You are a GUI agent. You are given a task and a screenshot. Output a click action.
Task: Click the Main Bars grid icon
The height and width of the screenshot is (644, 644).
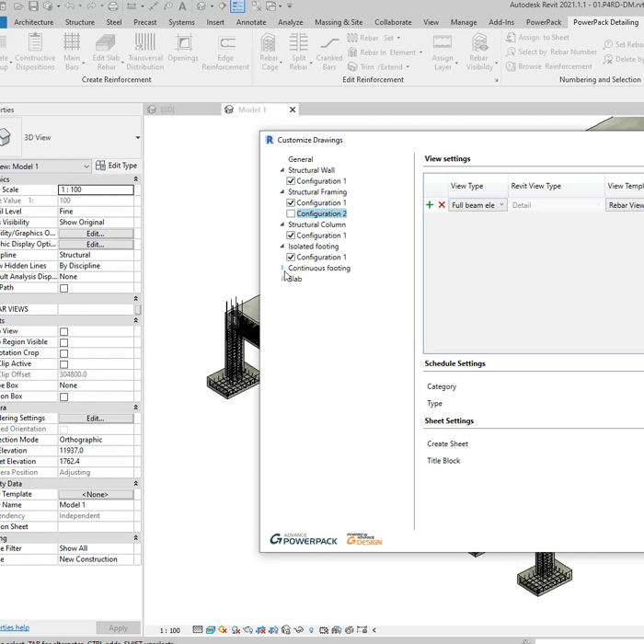[72, 42]
